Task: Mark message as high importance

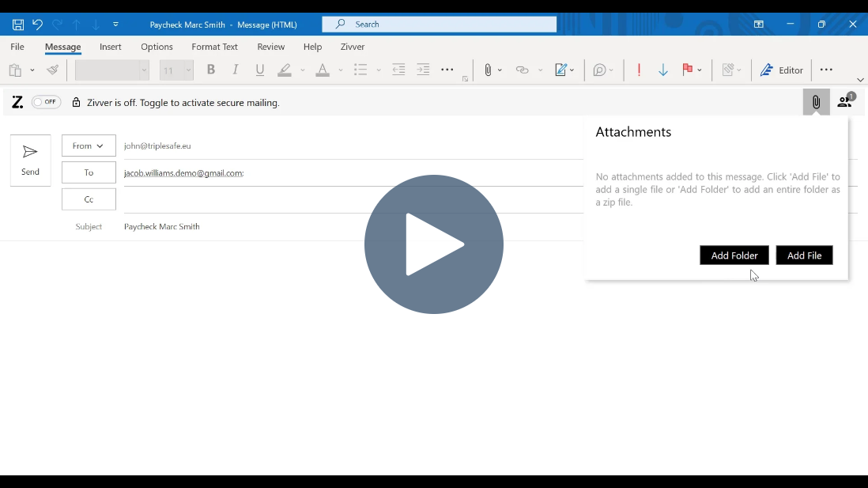Action: coord(639,70)
